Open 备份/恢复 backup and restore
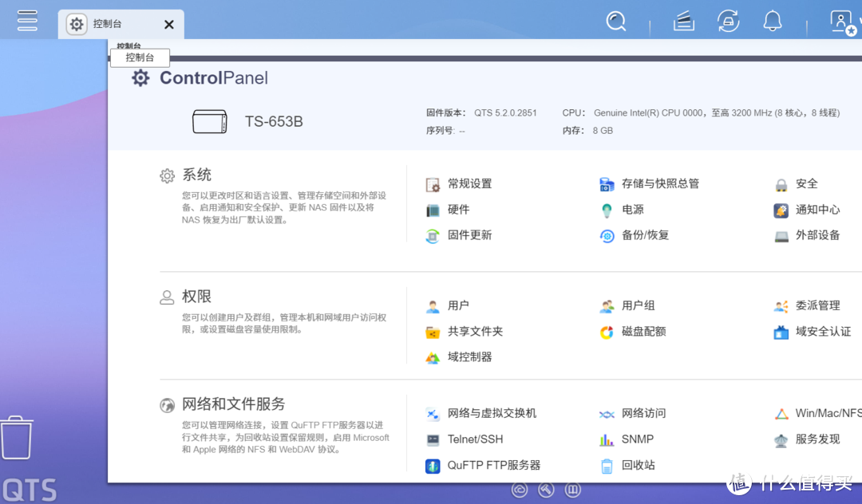The image size is (862, 504). (x=645, y=236)
